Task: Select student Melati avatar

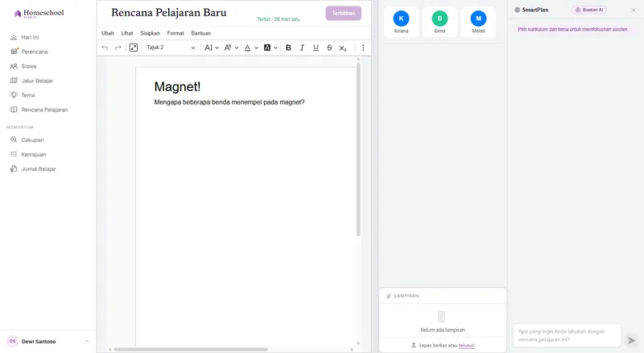Action: (x=478, y=19)
